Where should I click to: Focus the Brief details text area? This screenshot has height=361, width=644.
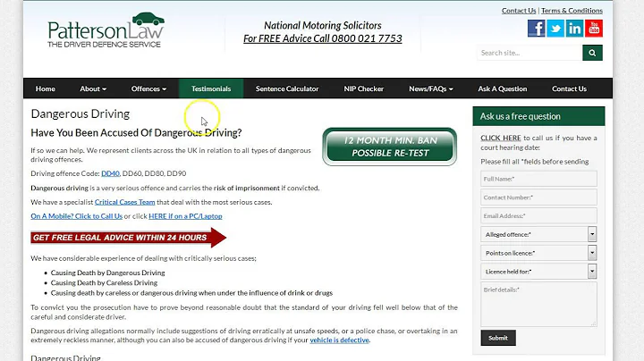coord(538,304)
